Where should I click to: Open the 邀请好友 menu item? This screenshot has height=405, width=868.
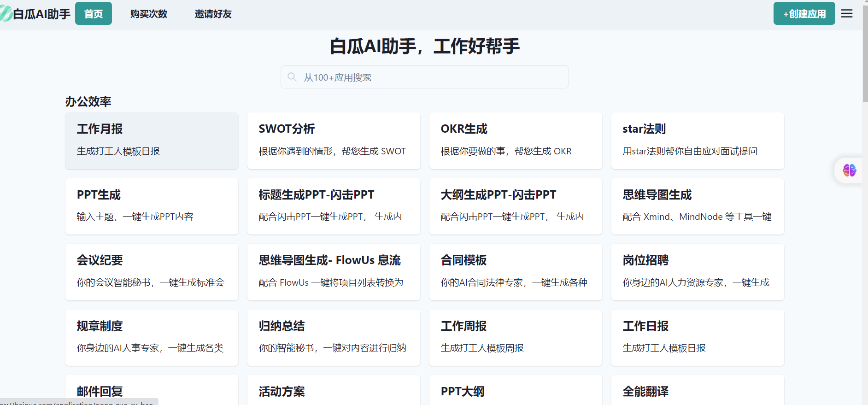213,14
